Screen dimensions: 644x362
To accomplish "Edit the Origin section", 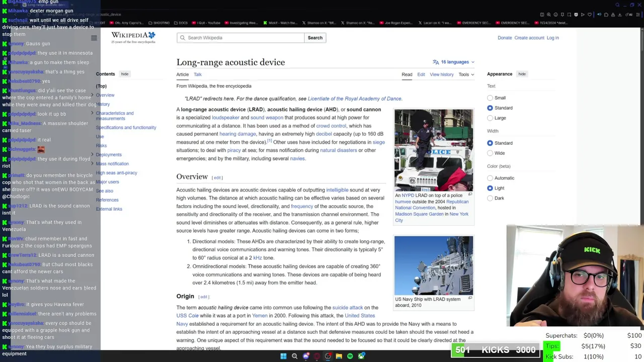I will pyautogui.click(x=204, y=297).
